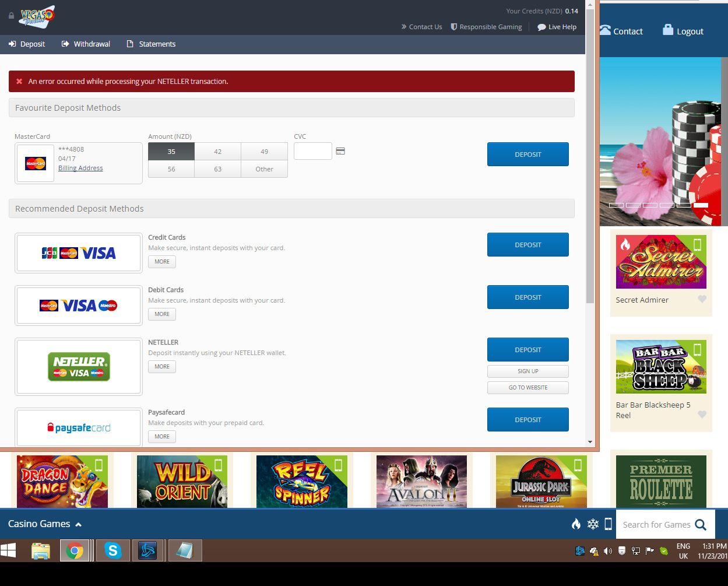Click the Vegas Paradise logo

(36, 16)
